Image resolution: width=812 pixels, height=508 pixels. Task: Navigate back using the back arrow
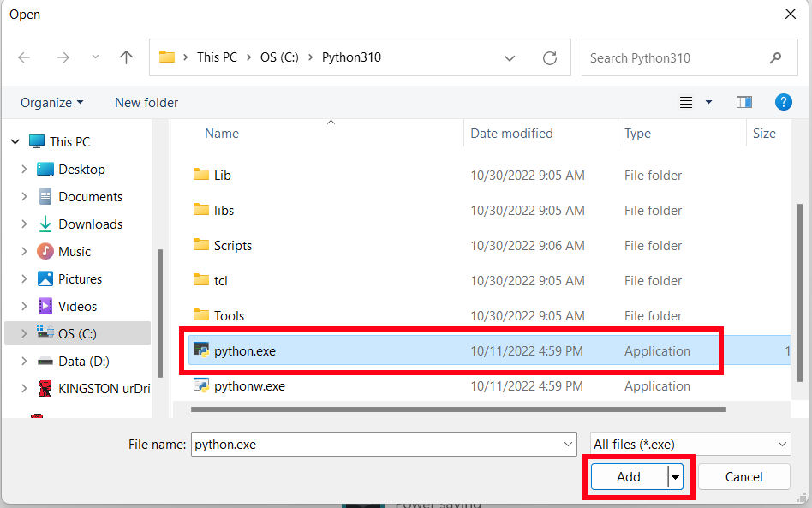(24, 57)
